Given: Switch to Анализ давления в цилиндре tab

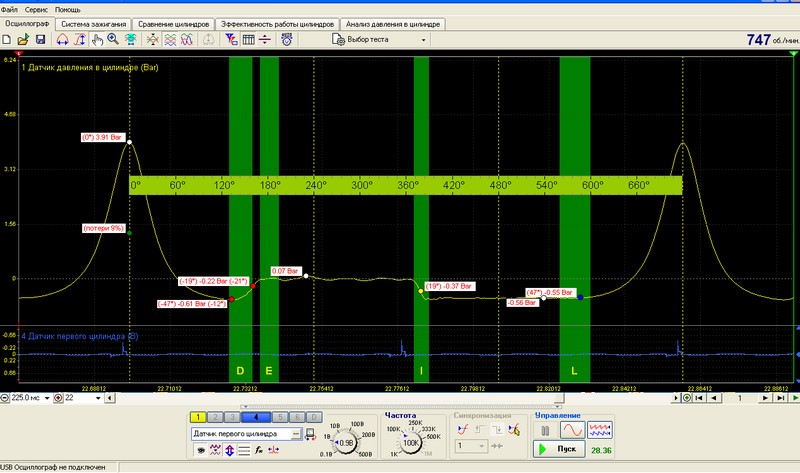Looking at the screenshot, I should click(392, 24).
